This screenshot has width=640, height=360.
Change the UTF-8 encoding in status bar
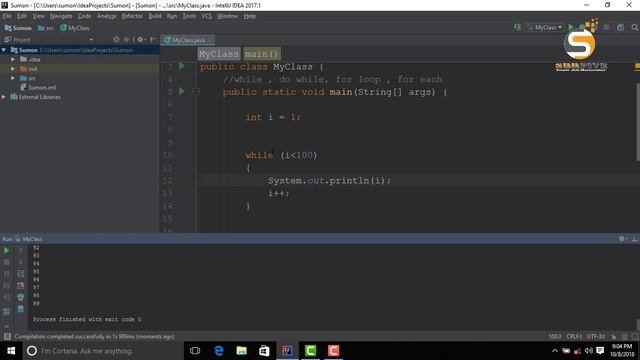596,337
